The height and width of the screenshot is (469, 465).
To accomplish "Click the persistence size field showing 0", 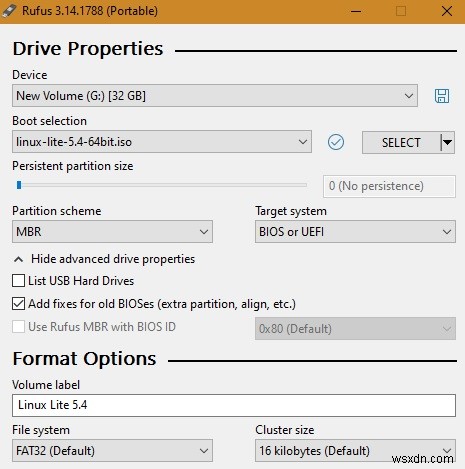I will (389, 186).
